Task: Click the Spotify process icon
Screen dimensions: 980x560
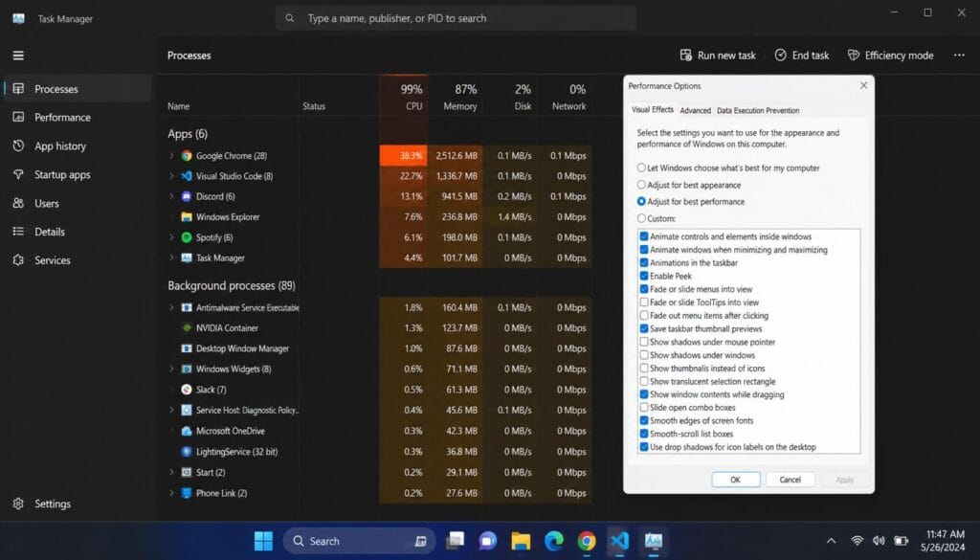Action: [187, 237]
